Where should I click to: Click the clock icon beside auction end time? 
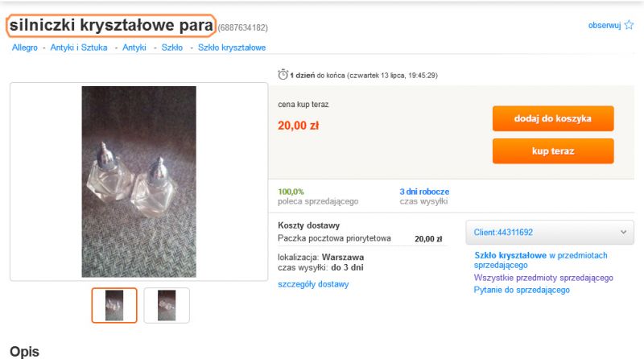[x=283, y=75]
